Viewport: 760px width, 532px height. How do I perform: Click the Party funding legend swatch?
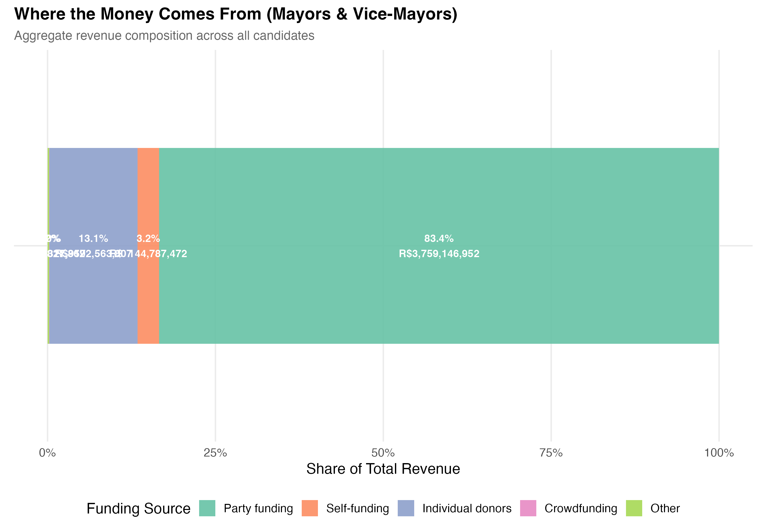click(207, 508)
